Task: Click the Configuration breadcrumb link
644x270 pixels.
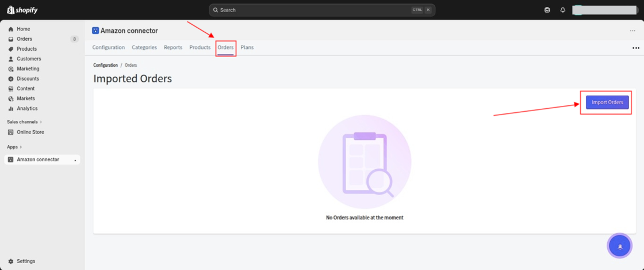Action: point(106,66)
